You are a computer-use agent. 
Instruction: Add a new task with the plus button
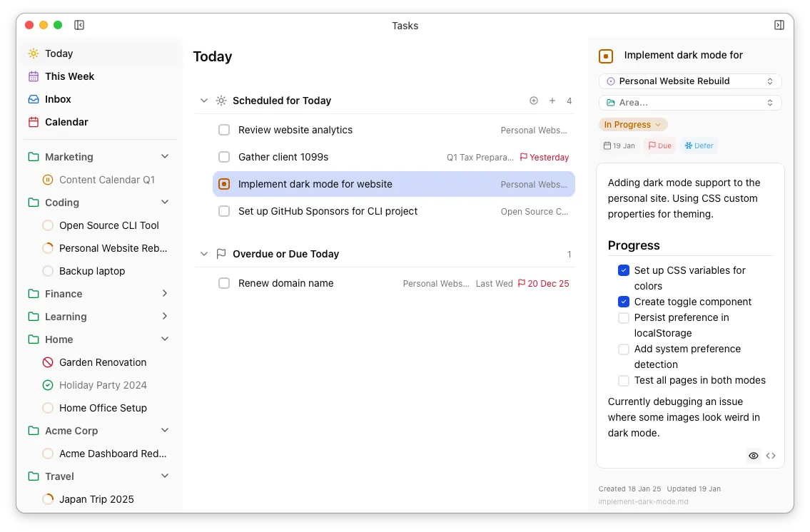click(x=552, y=101)
